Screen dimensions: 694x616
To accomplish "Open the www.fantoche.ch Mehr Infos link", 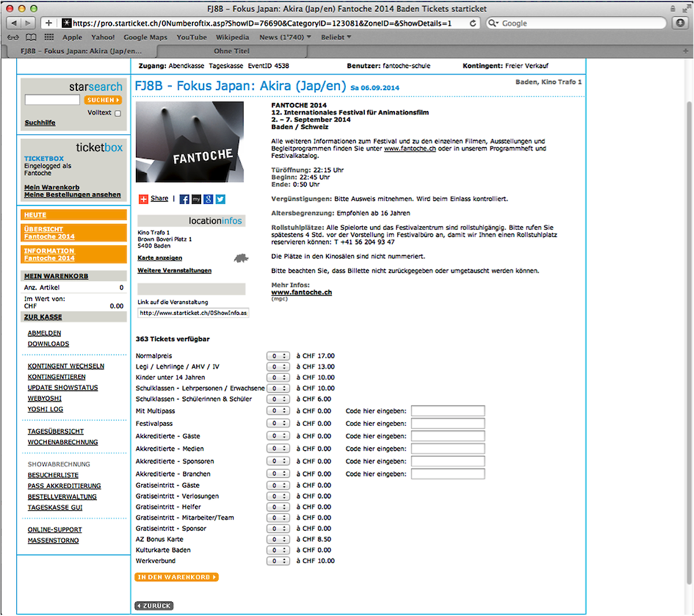I will coord(301,293).
